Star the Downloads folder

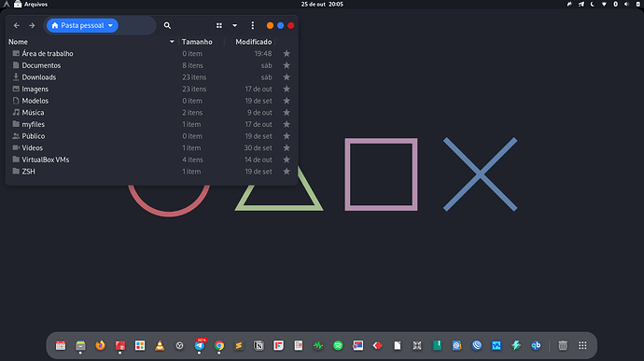tap(287, 77)
